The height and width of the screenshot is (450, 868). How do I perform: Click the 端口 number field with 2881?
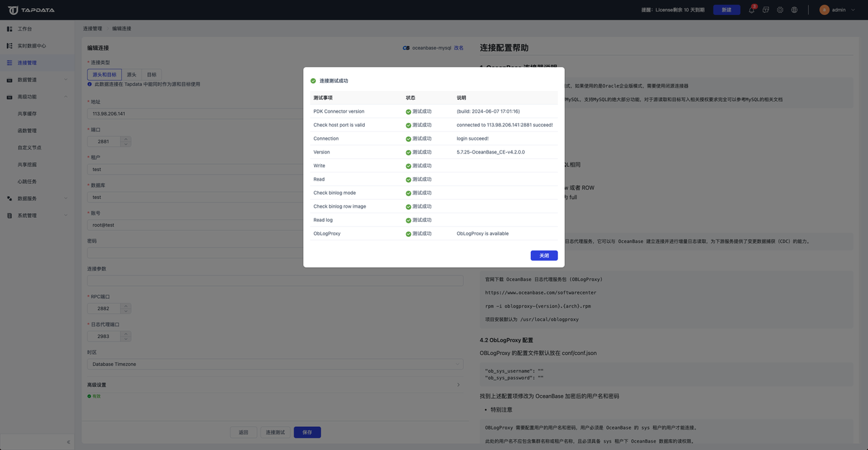pos(104,142)
